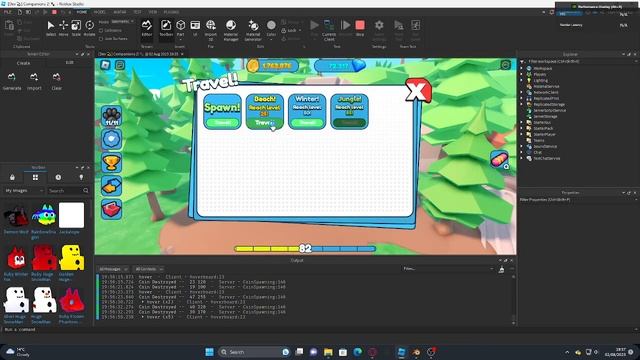Open the in-game chat icon
Viewport: 640px width, 360px height.
[120, 65]
